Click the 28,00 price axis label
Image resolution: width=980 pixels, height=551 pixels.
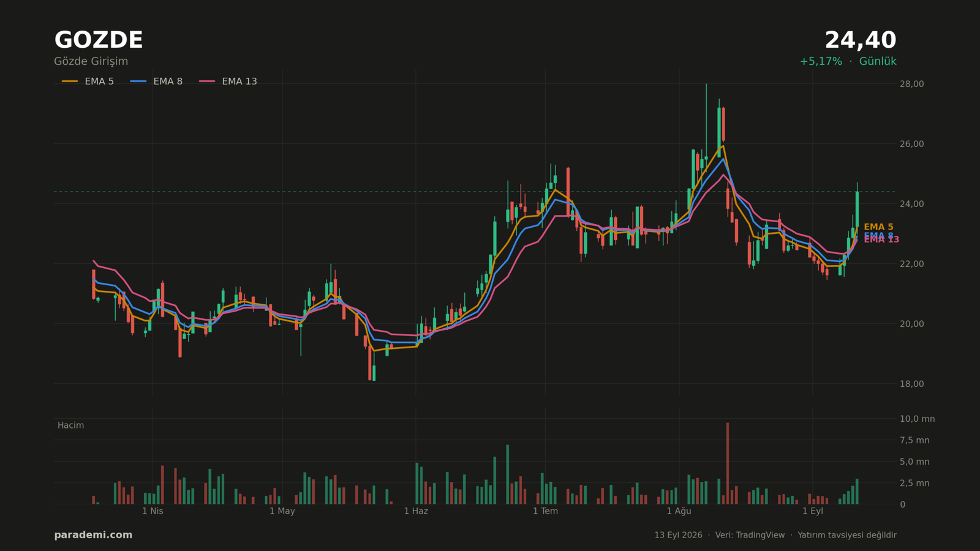pyautogui.click(x=911, y=84)
